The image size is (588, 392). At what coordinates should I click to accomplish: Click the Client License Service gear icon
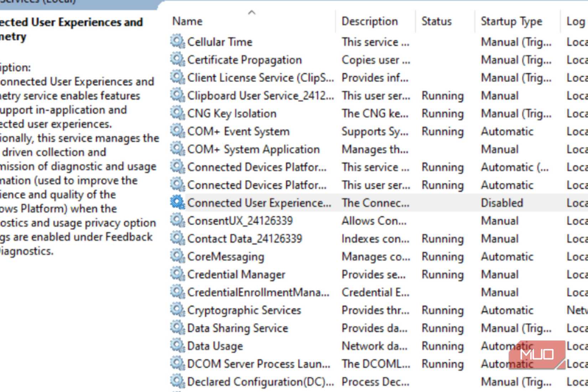[x=177, y=77]
